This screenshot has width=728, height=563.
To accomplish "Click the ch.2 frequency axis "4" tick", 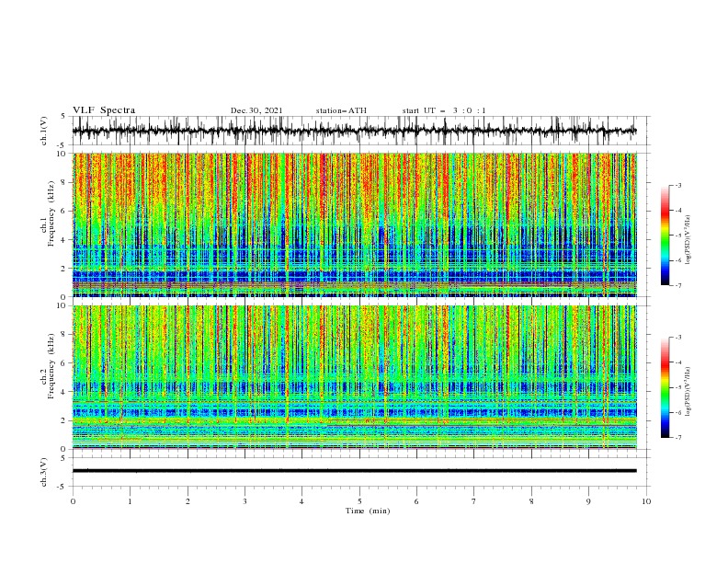I will click(x=64, y=392).
